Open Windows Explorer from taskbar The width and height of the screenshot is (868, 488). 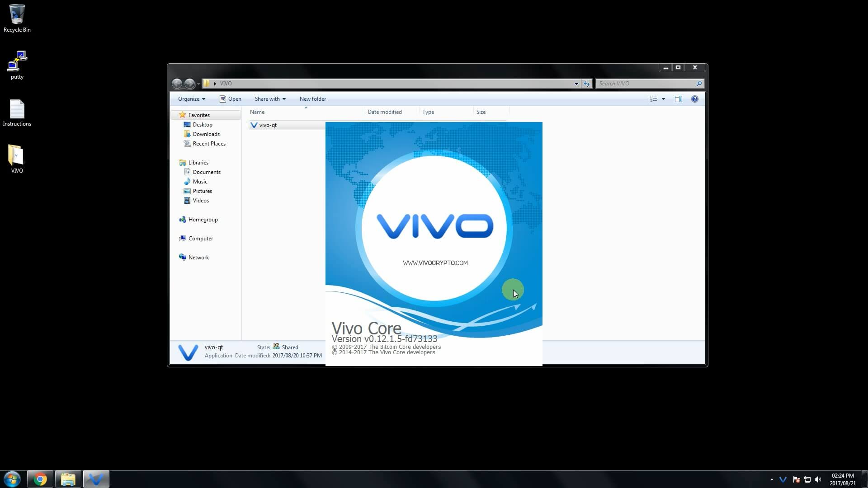(x=68, y=479)
